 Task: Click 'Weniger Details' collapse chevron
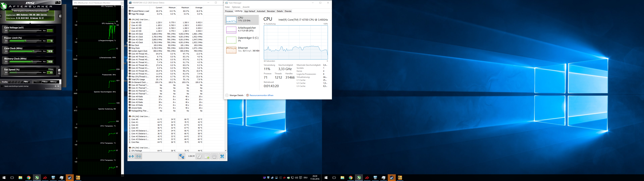click(227, 95)
